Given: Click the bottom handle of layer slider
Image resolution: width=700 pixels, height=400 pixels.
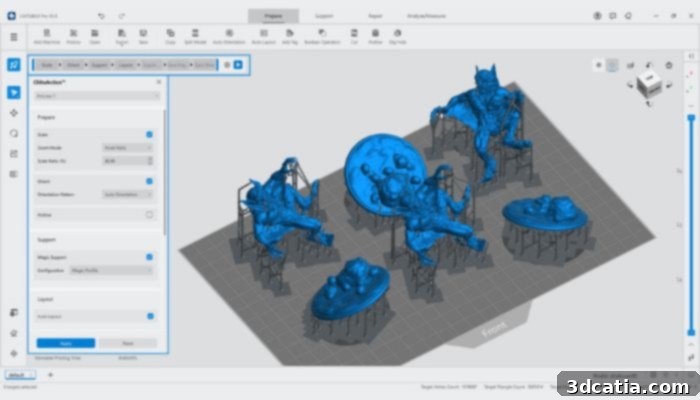Looking at the screenshot, I should click(691, 332).
